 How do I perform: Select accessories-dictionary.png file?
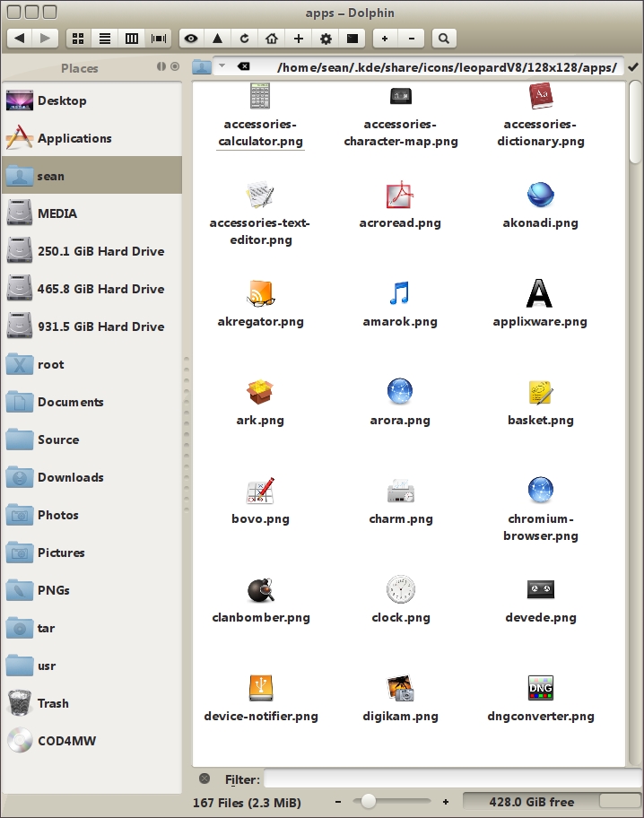tap(541, 116)
